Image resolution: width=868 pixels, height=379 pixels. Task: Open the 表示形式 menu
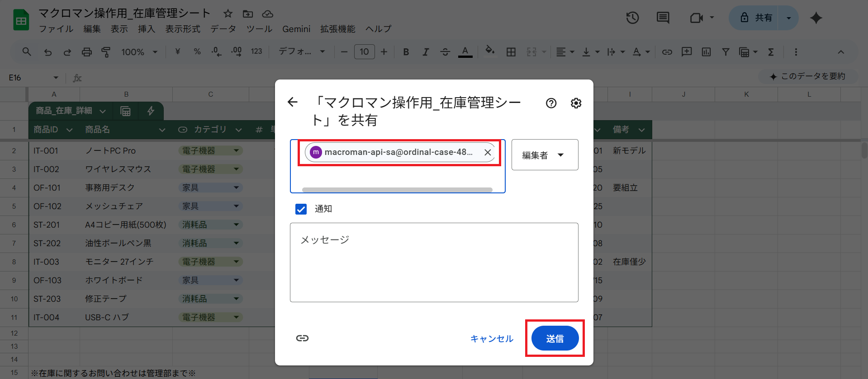click(183, 29)
